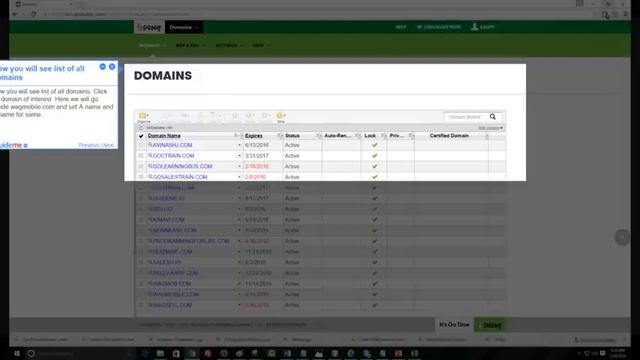Click the Previous link in guide popup
Viewport: 640px width, 360px height.
pos(89,145)
